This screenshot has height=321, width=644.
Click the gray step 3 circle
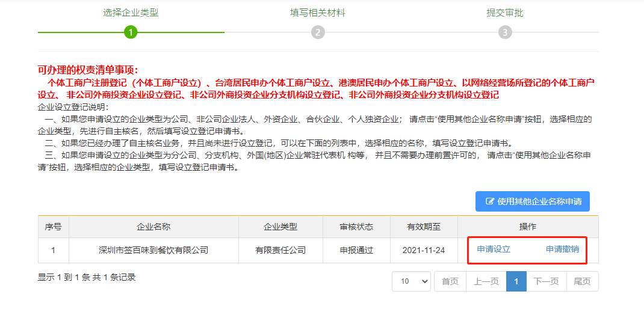pyautogui.click(x=505, y=32)
